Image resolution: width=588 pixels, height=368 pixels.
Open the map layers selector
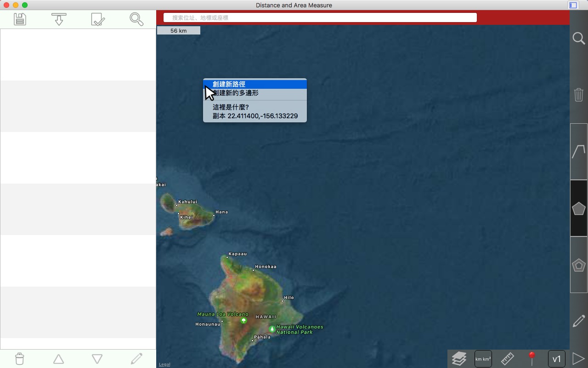point(459,358)
